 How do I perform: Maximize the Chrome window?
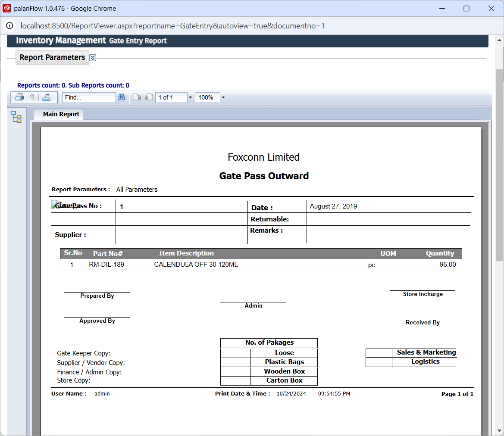point(466,8)
